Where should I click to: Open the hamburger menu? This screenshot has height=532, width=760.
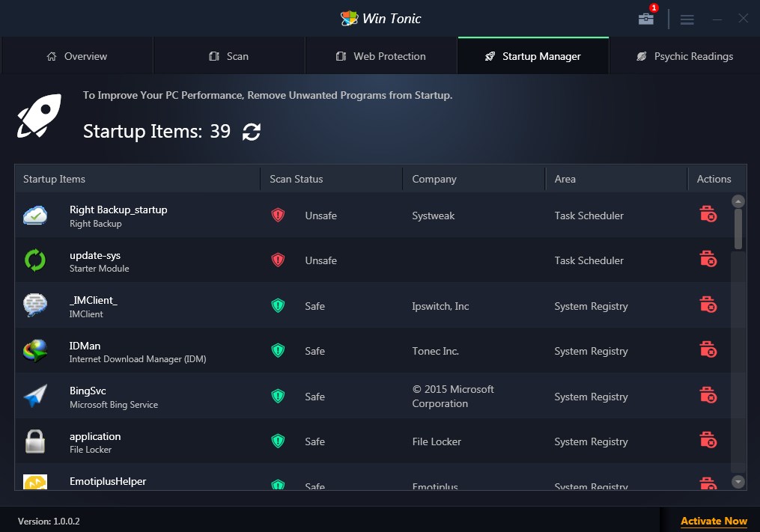click(x=687, y=19)
